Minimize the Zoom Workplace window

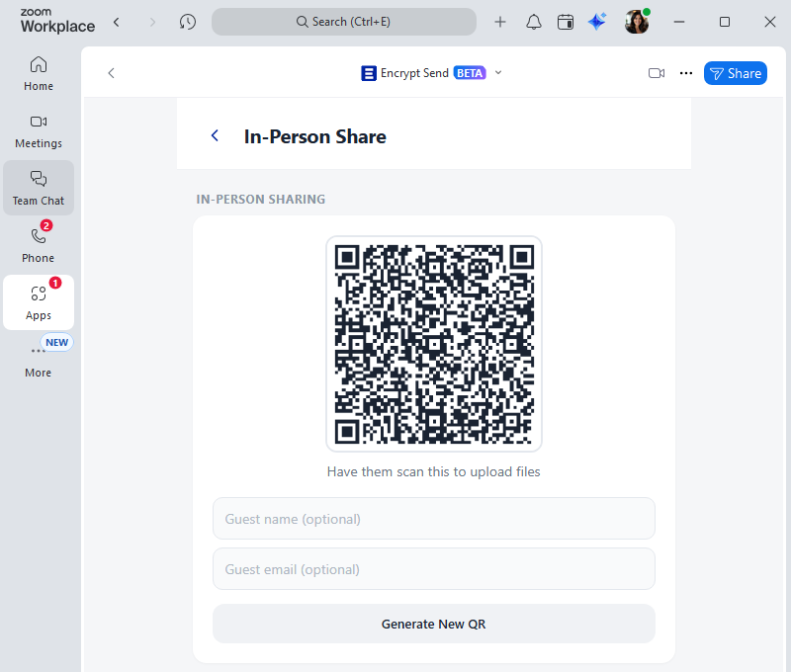click(679, 22)
